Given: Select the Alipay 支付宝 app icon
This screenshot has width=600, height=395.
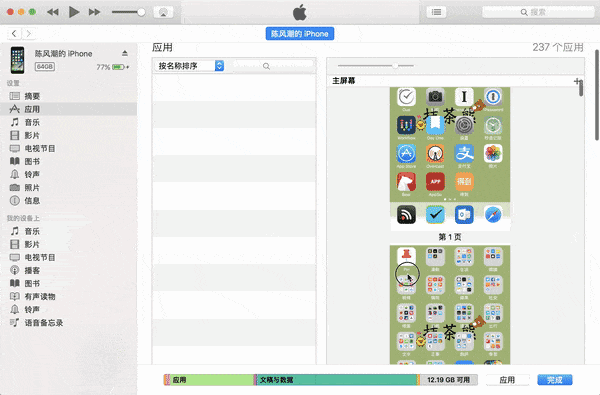Looking at the screenshot, I should [464, 153].
